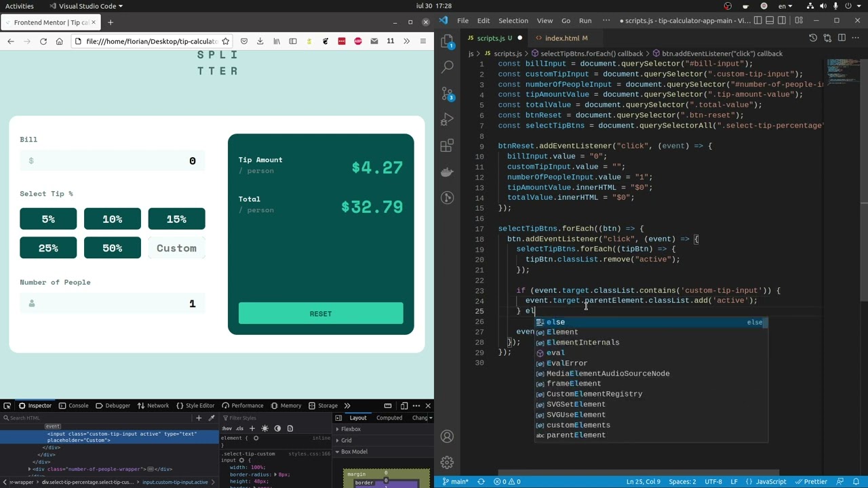Switch to the Style Editor tab
This screenshot has width=868, height=488.
(x=195, y=405)
